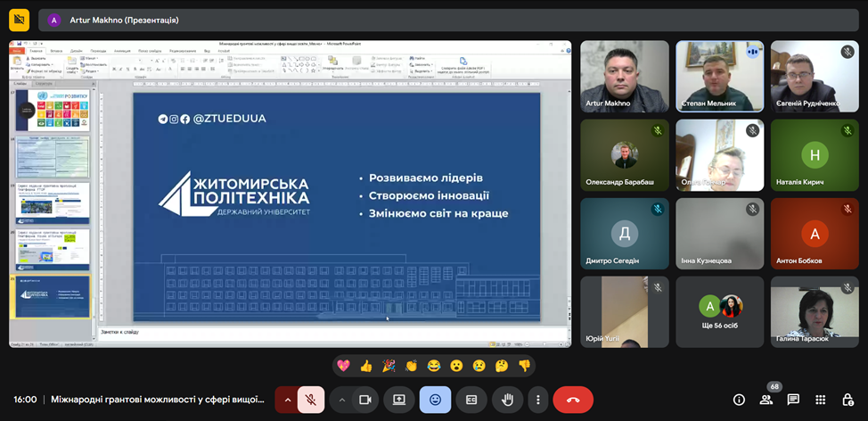Open host controls lock icon
Image resolution: width=868 pixels, height=421 pixels.
click(x=848, y=400)
